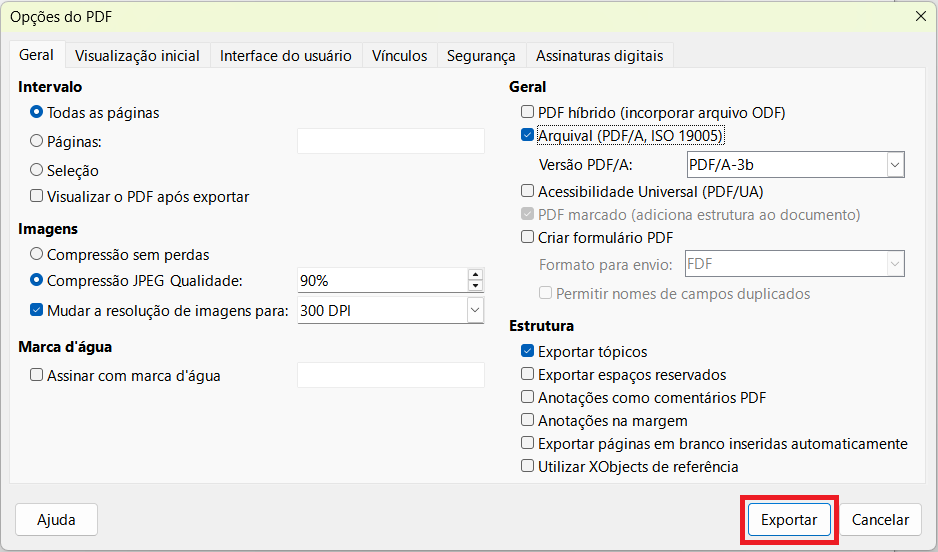
Task: Choose Compressão sem perdas option
Action: [x=37, y=255]
